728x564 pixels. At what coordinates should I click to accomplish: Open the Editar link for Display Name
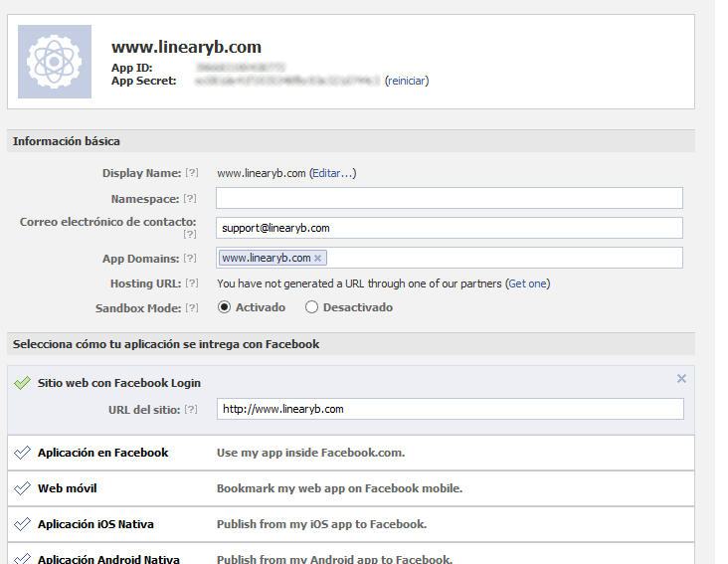click(x=332, y=173)
